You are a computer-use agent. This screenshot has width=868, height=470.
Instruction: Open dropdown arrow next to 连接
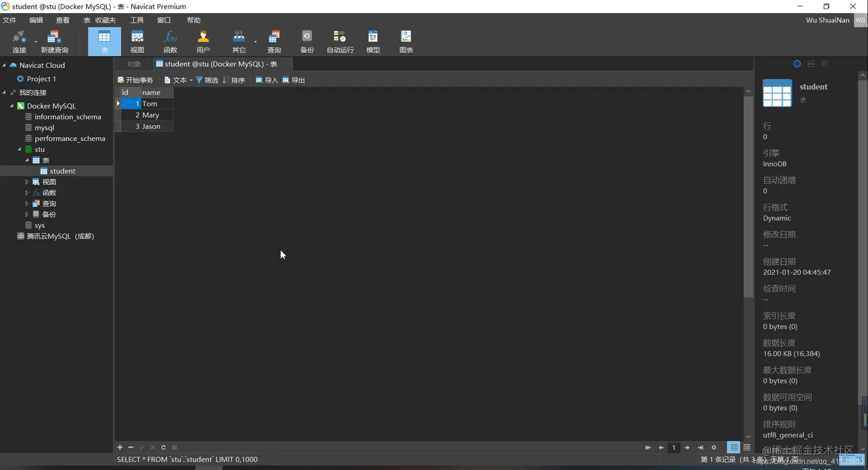[x=36, y=42]
